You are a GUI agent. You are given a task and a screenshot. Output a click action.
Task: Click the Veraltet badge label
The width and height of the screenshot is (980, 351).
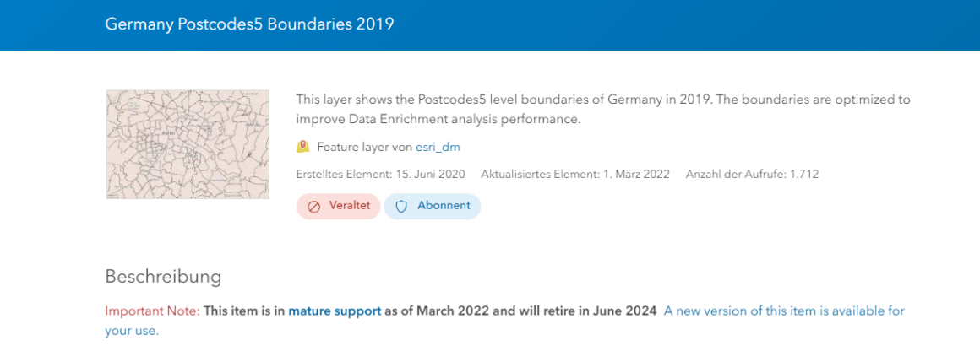click(x=350, y=206)
